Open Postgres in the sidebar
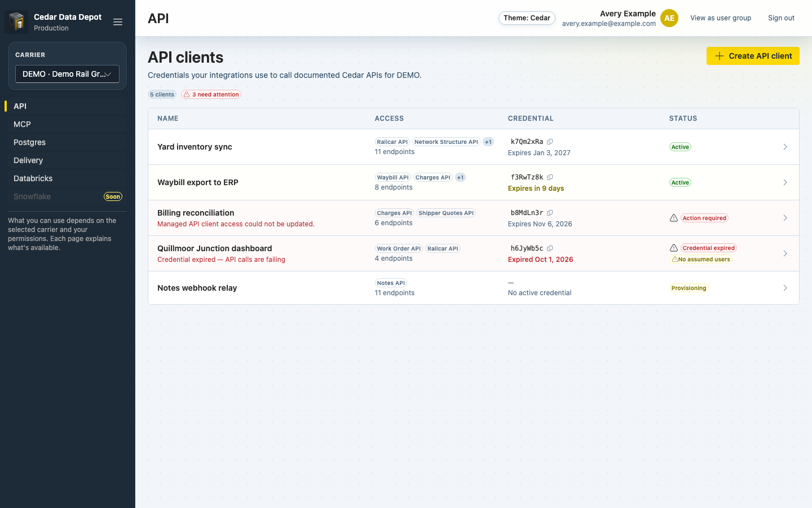 [67, 142]
